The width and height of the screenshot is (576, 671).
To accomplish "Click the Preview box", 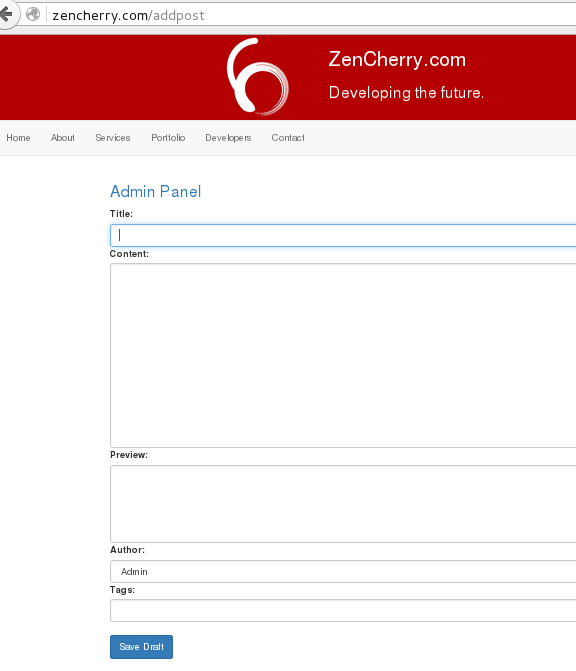I will [343, 504].
